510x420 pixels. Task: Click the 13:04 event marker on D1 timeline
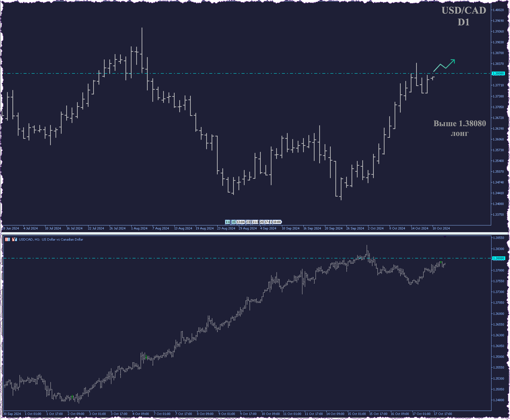pyautogui.click(x=241, y=222)
